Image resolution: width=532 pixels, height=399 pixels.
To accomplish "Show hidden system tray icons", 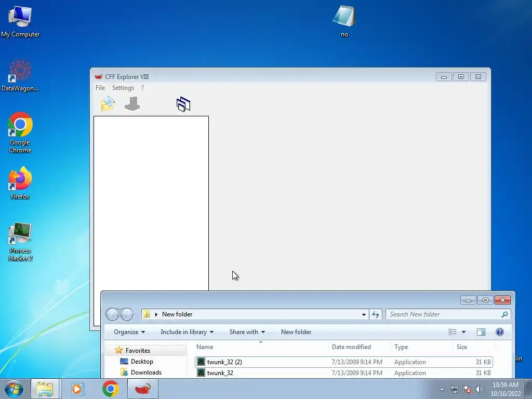I will click(x=442, y=389).
